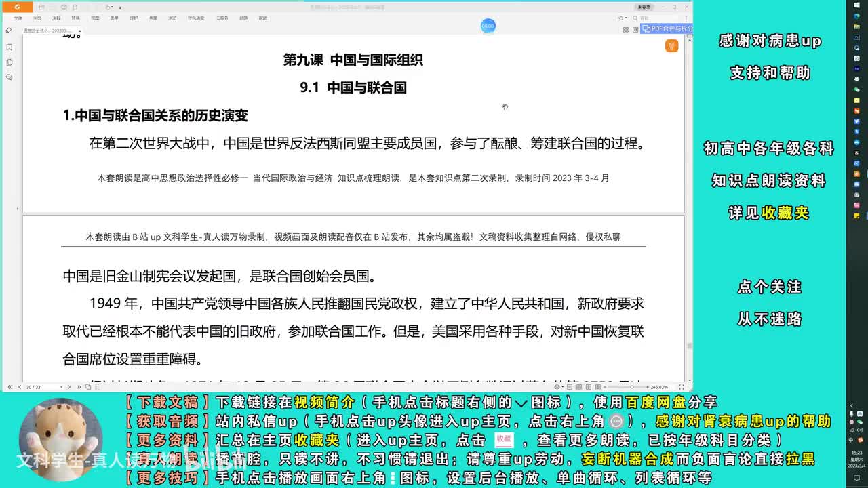
Task: Open the 视图 ribbon tab
Action: [x=95, y=18]
